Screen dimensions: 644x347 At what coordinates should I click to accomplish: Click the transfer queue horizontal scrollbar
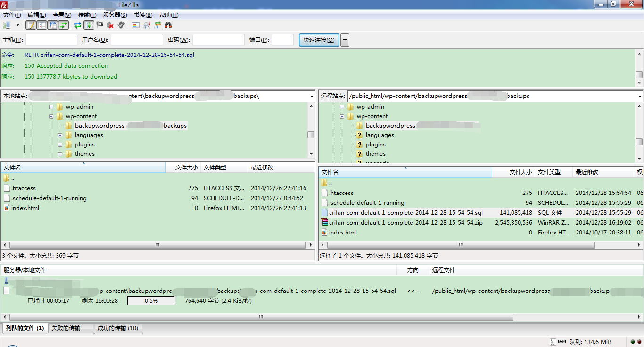pos(261,317)
